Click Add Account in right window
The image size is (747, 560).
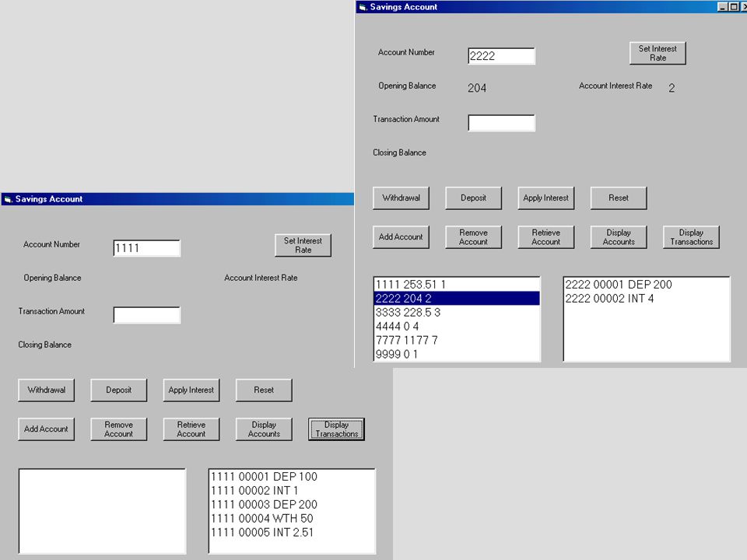[402, 237]
